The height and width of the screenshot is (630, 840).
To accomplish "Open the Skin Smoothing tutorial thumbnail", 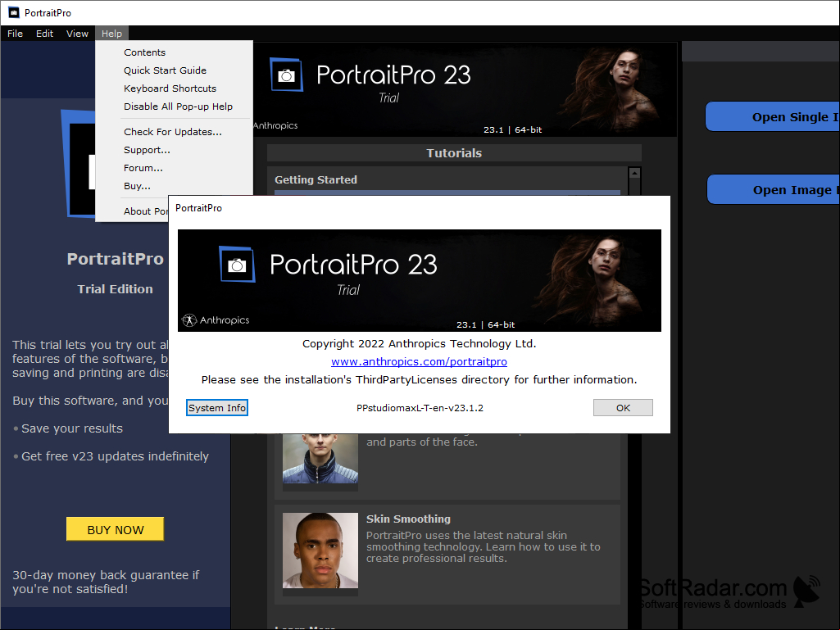I will point(320,551).
